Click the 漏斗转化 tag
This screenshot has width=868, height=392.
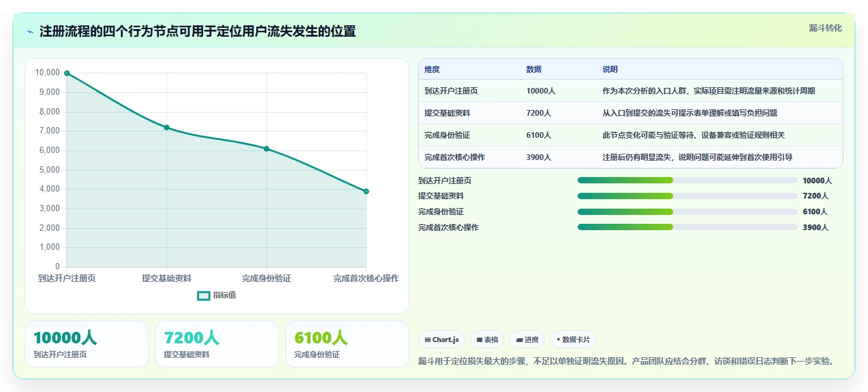pos(826,28)
